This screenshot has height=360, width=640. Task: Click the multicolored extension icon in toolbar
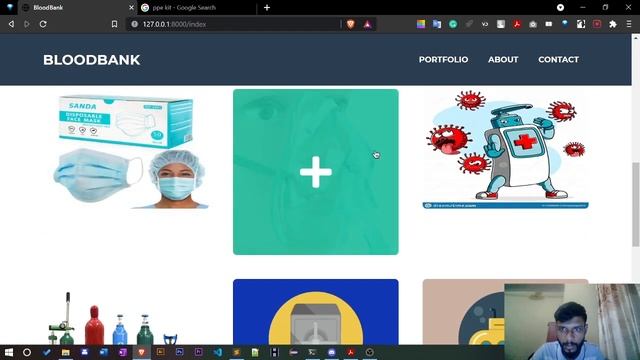(421, 24)
